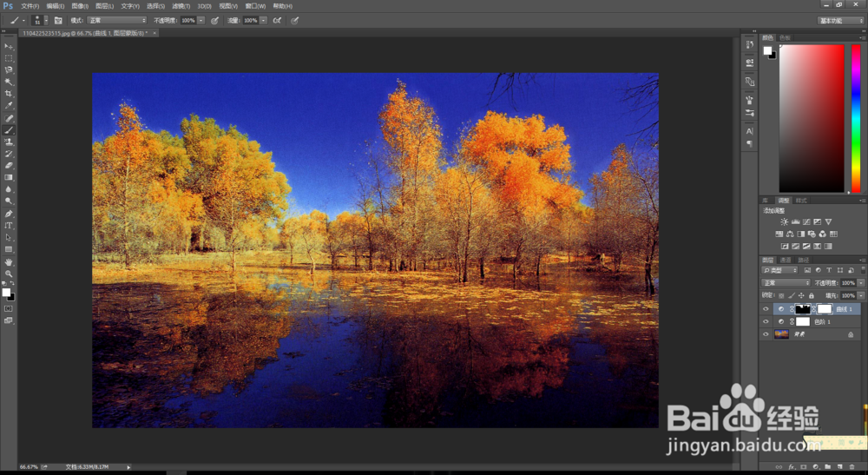Toggle Quick Mask mode
This screenshot has height=475, width=868.
click(x=9, y=308)
